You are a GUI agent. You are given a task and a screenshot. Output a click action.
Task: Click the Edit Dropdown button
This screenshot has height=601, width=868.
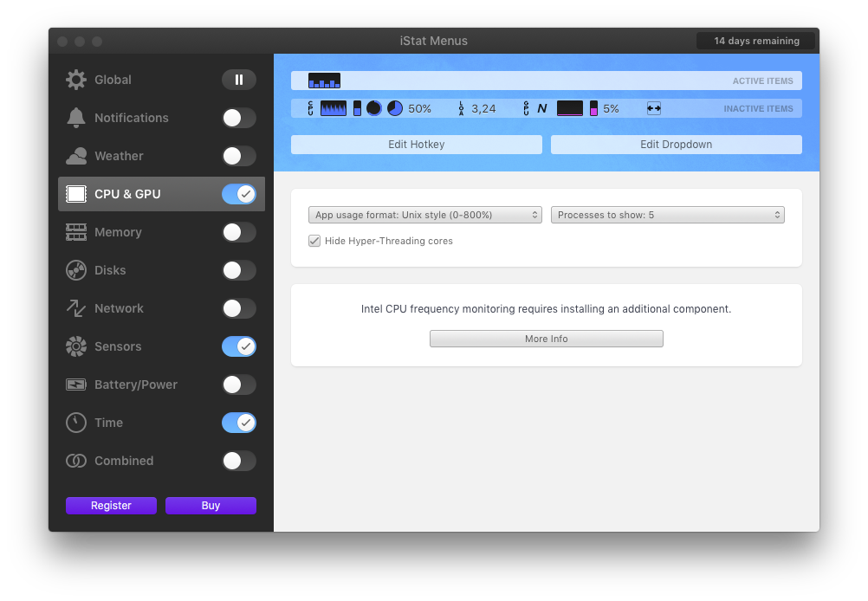pyautogui.click(x=676, y=145)
